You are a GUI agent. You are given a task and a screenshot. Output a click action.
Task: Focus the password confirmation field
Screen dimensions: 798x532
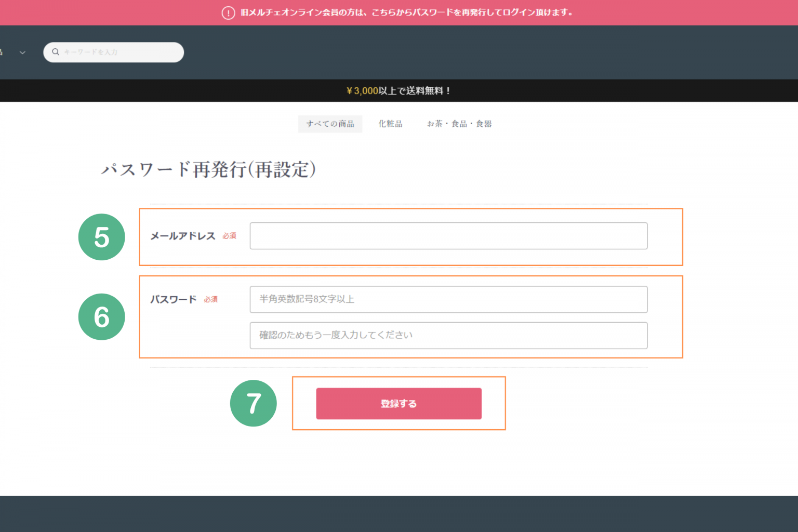[x=448, y=335]
